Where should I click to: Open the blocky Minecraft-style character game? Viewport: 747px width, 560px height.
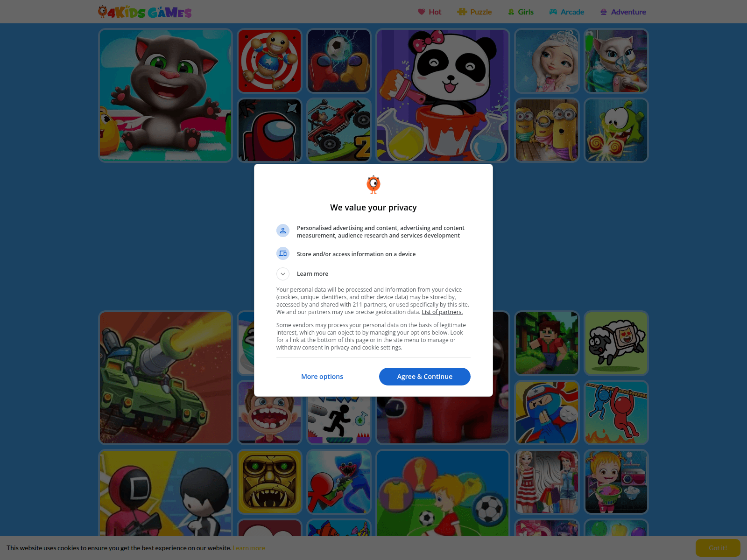[547, 343]
